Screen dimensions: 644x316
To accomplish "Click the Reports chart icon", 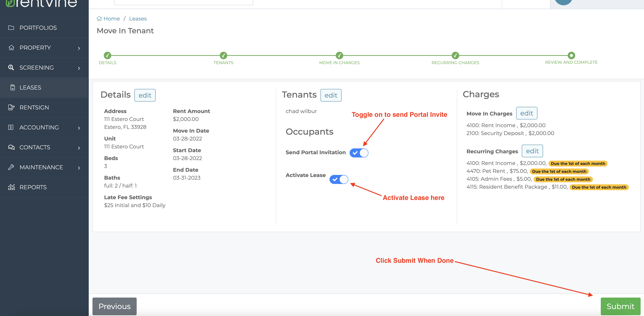I will [11, 187].
